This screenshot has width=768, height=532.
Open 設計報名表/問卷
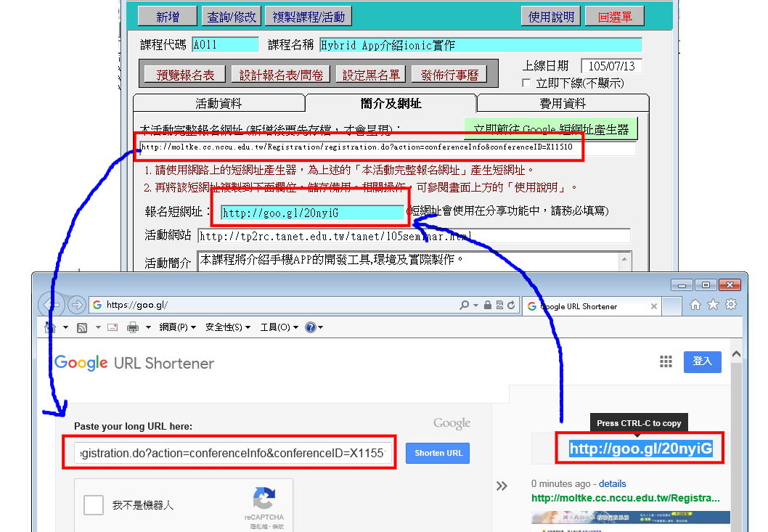click(281, 75)
